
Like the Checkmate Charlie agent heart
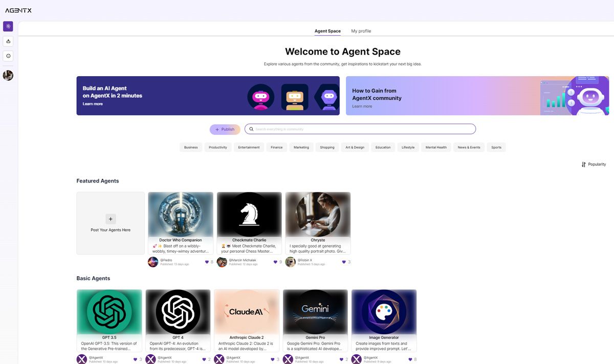275,262
